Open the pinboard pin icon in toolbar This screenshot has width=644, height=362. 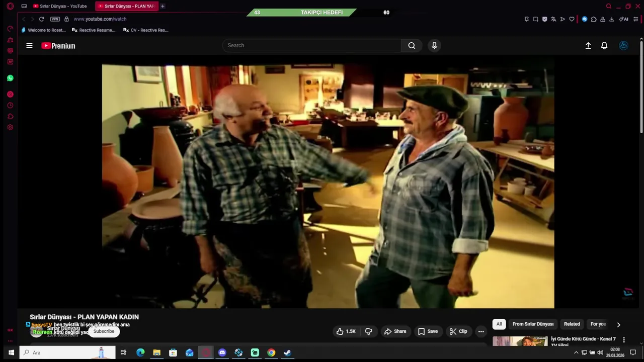[x=527, y=19]
